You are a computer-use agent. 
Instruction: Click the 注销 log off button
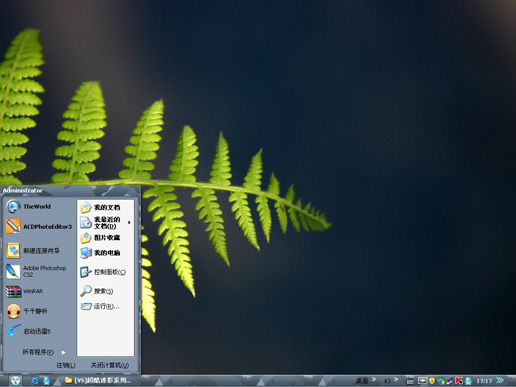pos(66,365)
